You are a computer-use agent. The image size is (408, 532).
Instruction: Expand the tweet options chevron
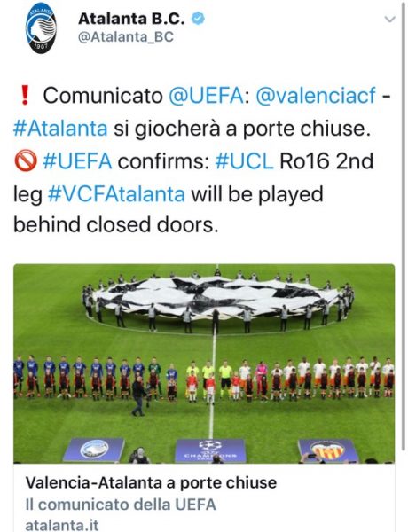[x=390, y=19]
